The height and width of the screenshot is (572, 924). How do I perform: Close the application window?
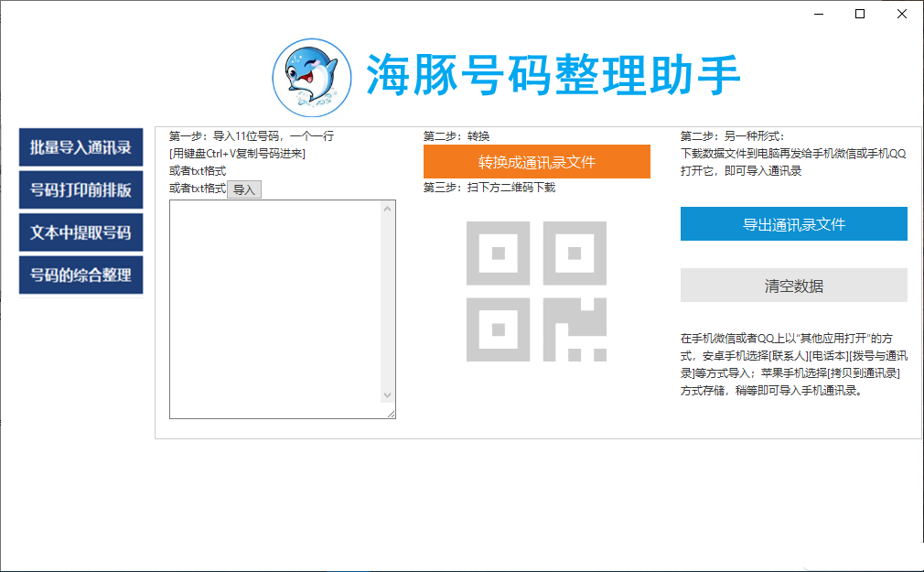pos(902,14)
